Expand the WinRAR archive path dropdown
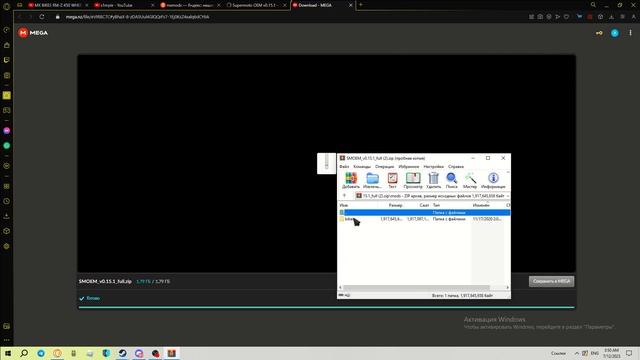 point(508,196)
